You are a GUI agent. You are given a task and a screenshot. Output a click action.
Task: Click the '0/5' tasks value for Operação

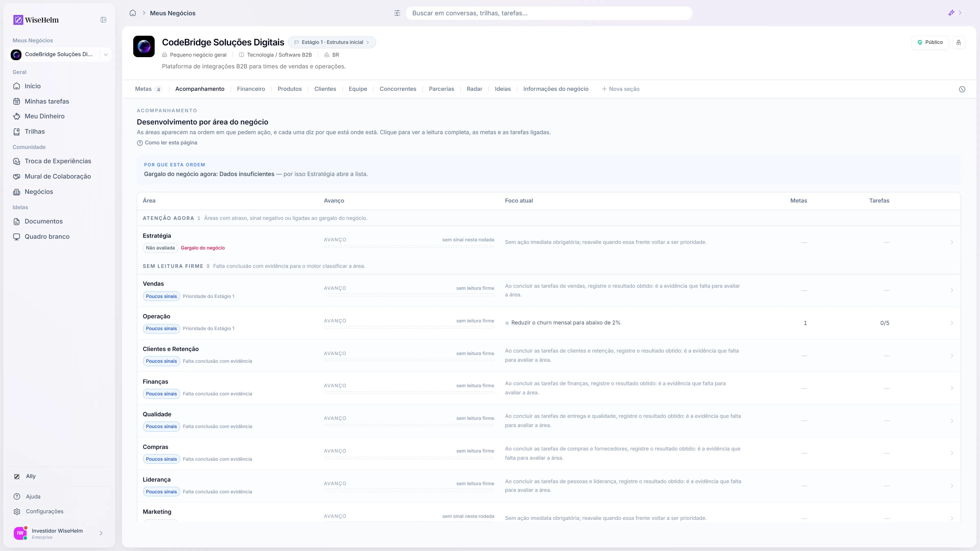pos(885,323)
